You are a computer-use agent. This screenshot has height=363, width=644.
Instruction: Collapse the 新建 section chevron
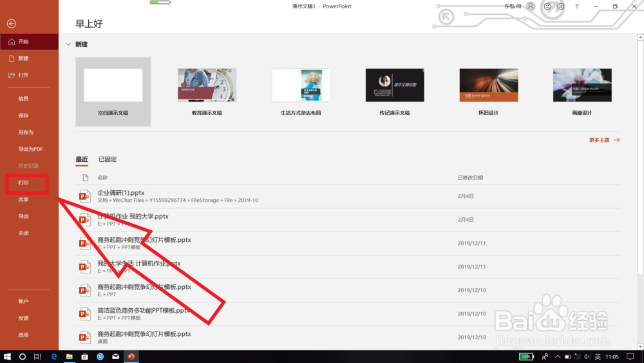click(68, 44)
